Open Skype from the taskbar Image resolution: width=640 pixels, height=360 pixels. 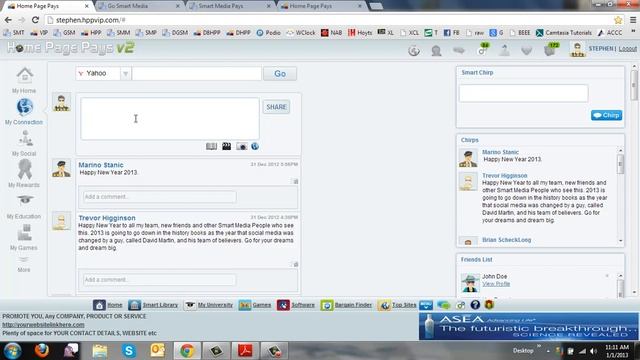pyautogui.click(x=129, y=351)
